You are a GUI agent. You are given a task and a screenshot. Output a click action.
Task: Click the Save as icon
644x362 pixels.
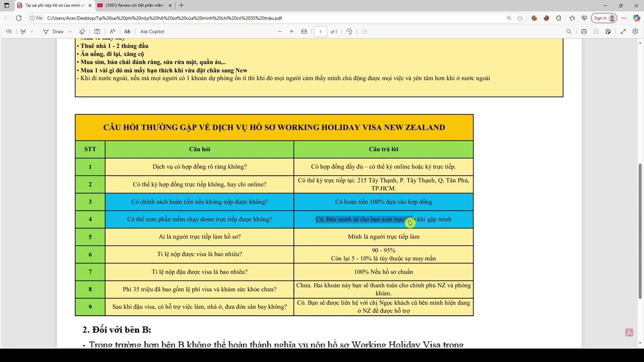point(608,32)
